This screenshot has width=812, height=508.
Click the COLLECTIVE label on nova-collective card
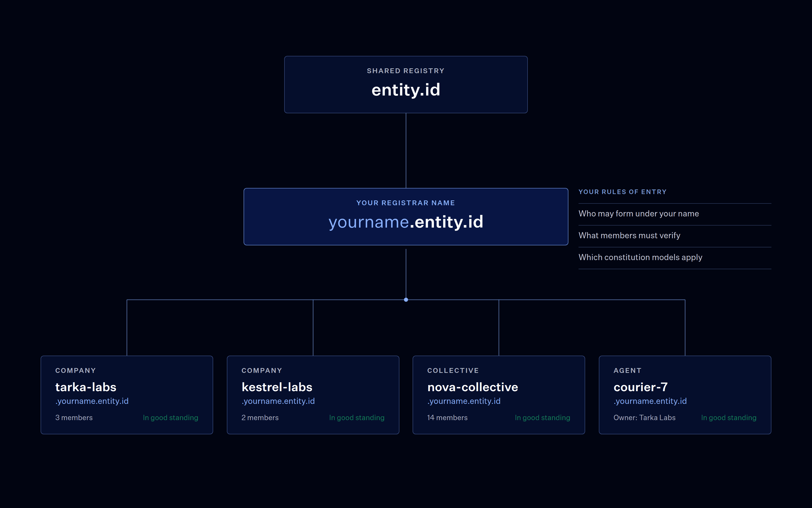tap(453, 371)
